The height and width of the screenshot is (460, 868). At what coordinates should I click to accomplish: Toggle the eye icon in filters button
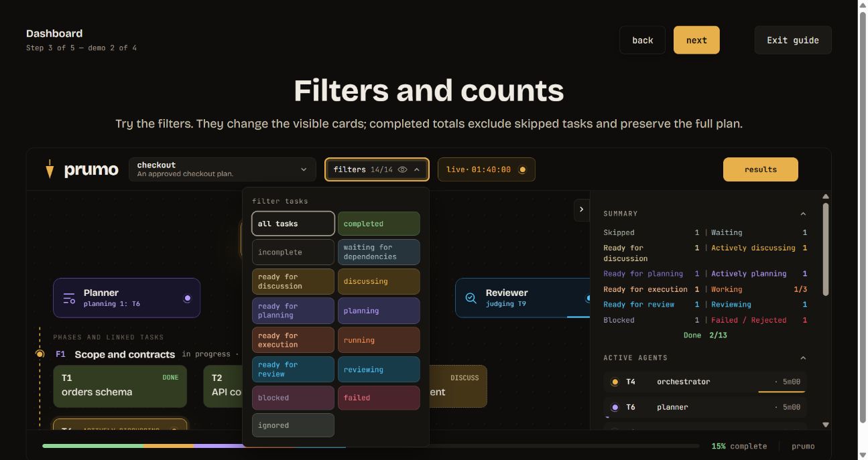[402, 169]
